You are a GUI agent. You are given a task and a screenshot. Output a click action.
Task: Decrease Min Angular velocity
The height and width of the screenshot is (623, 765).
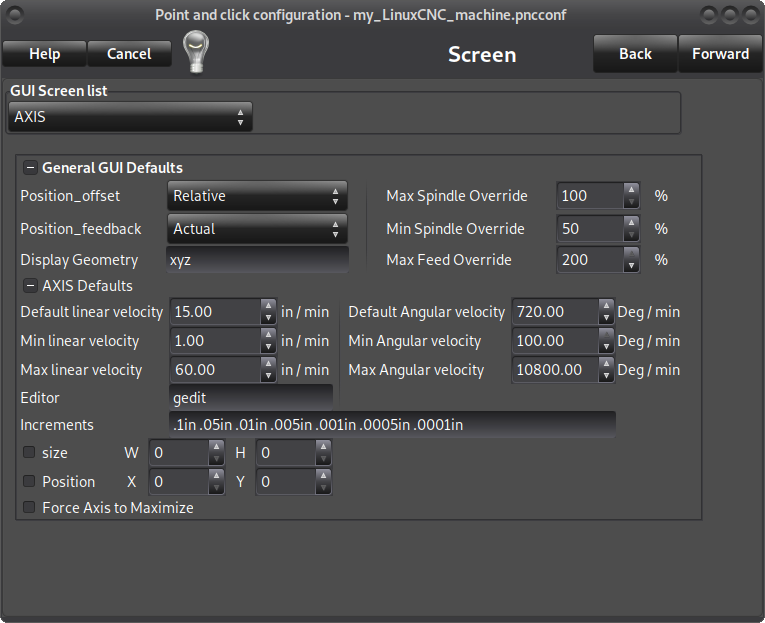click(606, 347)
